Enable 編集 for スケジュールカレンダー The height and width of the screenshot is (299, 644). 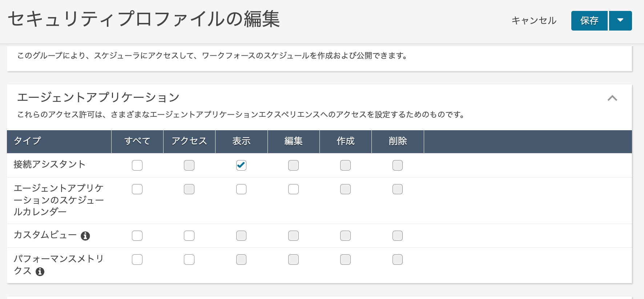[293, 189]
